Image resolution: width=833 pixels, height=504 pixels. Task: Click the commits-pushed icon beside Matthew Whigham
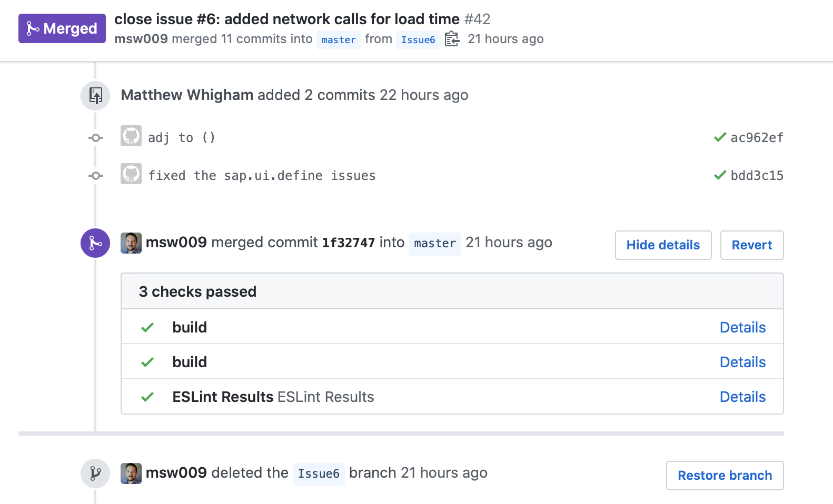[95, 96]
